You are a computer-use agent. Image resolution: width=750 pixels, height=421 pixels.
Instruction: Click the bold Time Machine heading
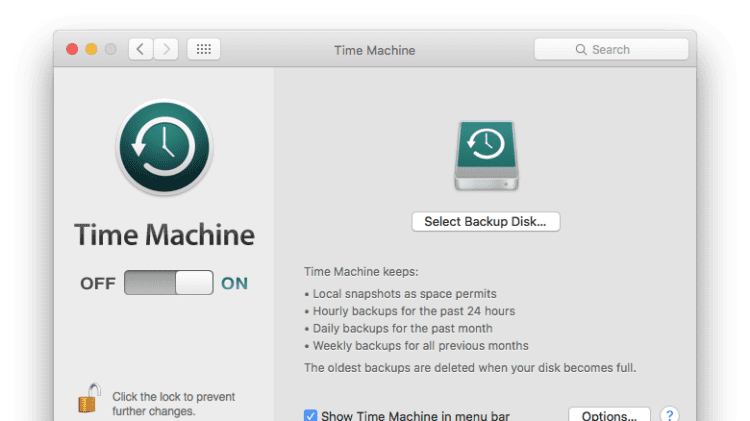click(x=164, y=235)
